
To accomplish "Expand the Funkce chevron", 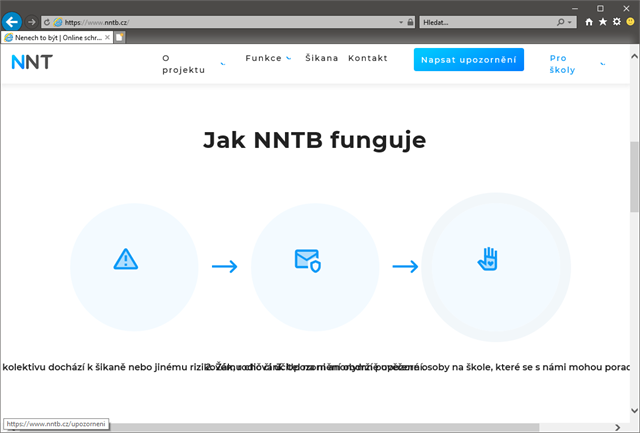I will 289,58.
